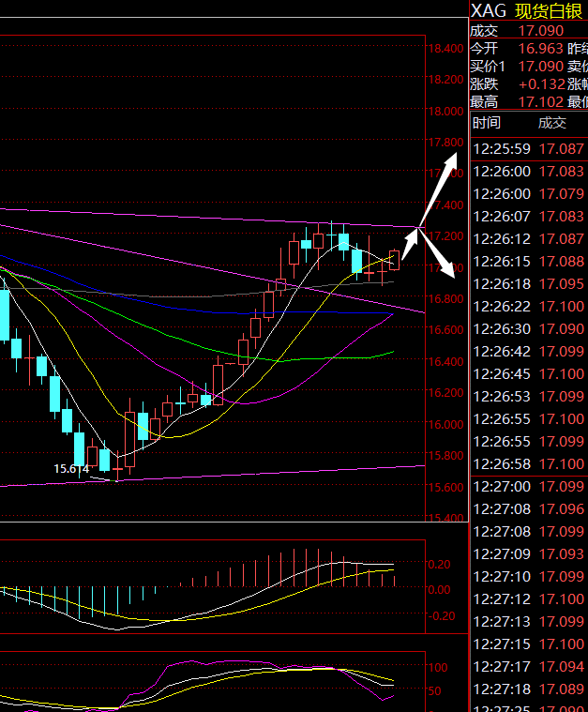Click the -0.20 MACD axis label
This screenshot has height=712, width=588.
point(442,615)
